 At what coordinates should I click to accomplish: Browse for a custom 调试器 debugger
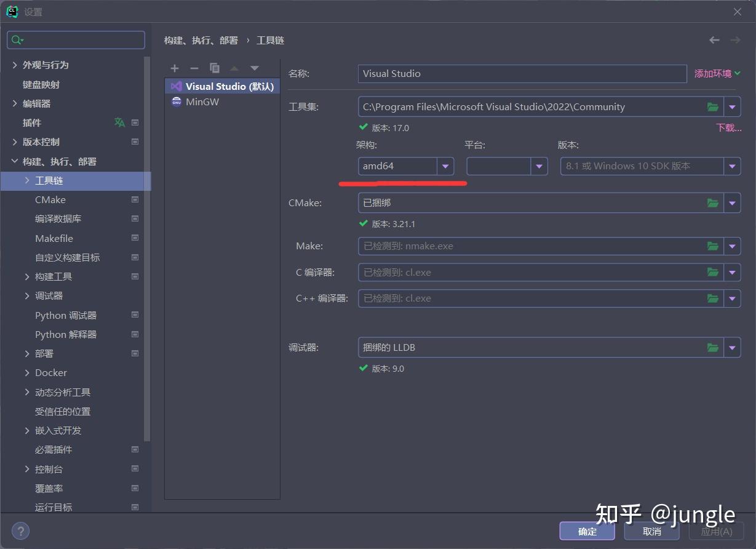click(x=712, y=347)
